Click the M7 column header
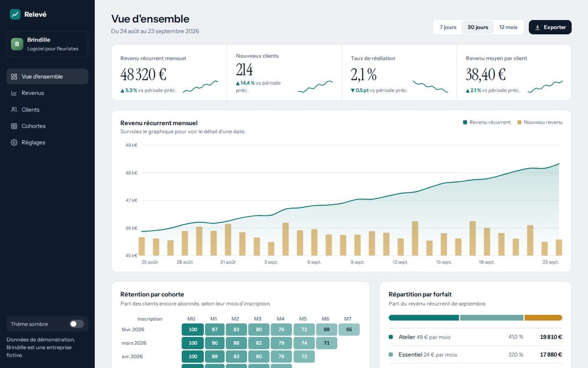The width and height of the screenshot is (588, 368). coord(348,319)
